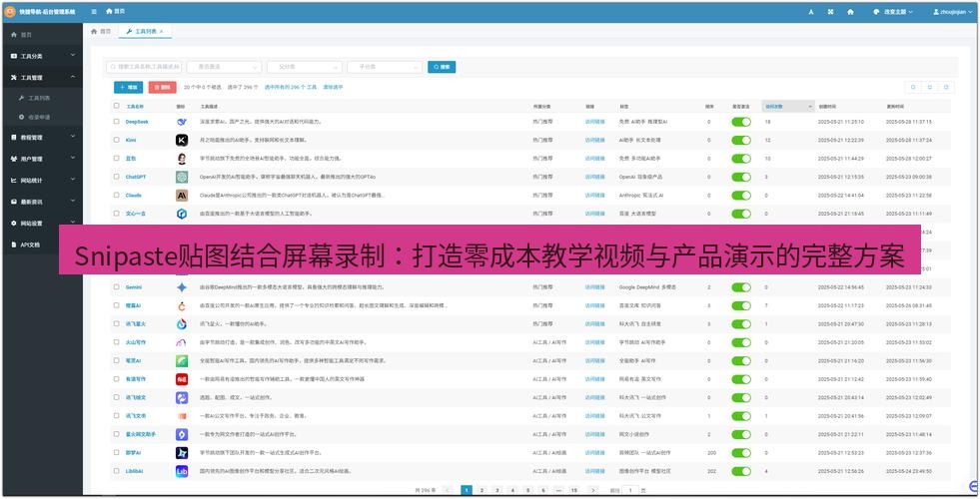The width and height of the screenshot is (980, 499).
Task: Expand the 最新资讯 sidebar menu
Action: (42, 202)
